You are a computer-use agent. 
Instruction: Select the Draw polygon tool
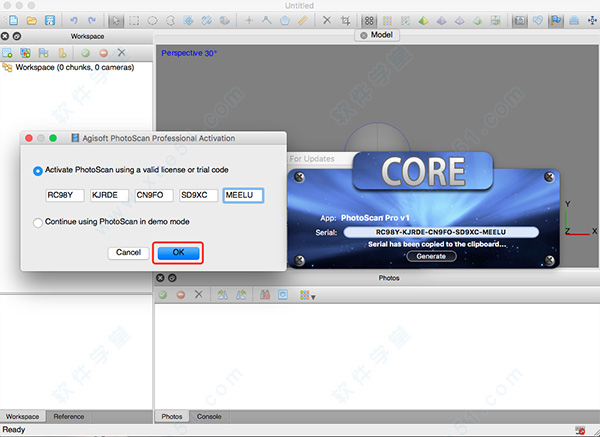(x=285, y=20)
